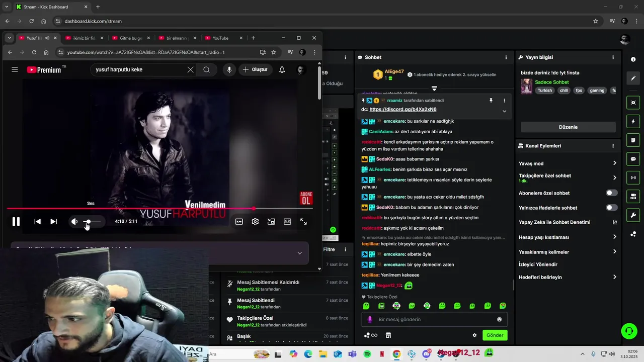The image size is (644, 362).
Task: Mute the YouTube player speaker icon
Action: pyautogui.click(x=74, y=222)
